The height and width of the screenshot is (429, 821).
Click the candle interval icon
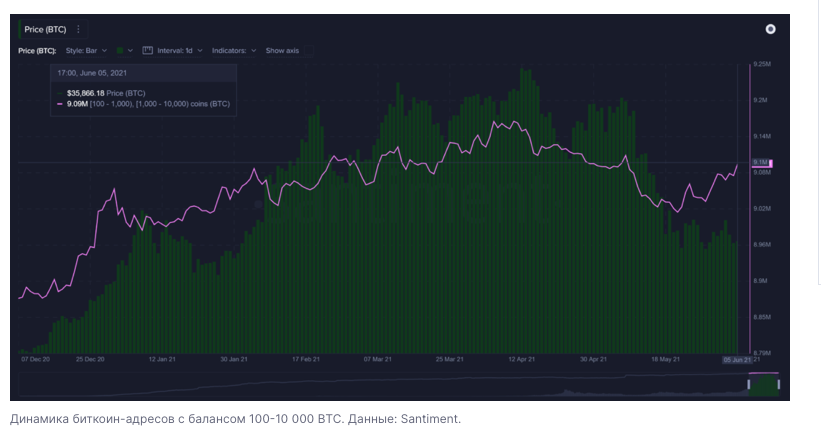[148, 50]
